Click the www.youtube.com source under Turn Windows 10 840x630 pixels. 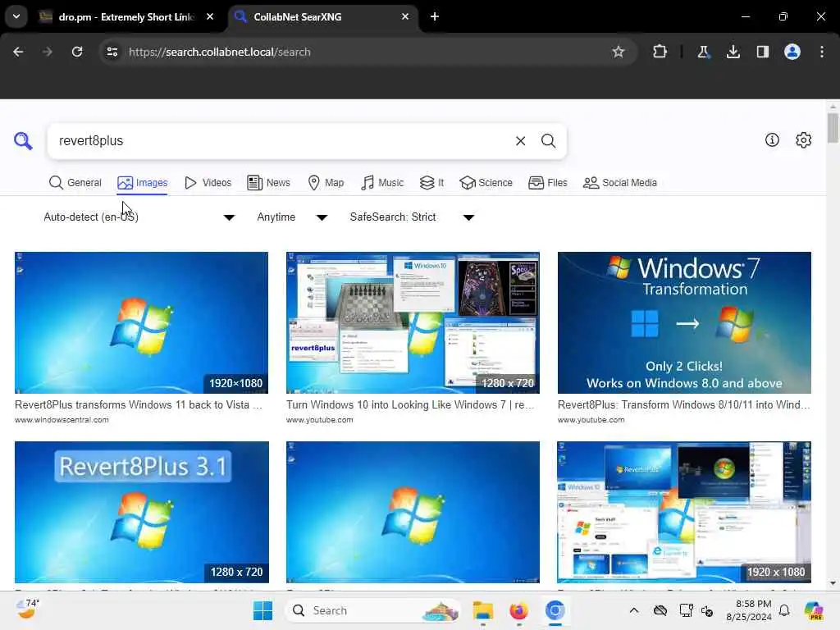(319, 420)
